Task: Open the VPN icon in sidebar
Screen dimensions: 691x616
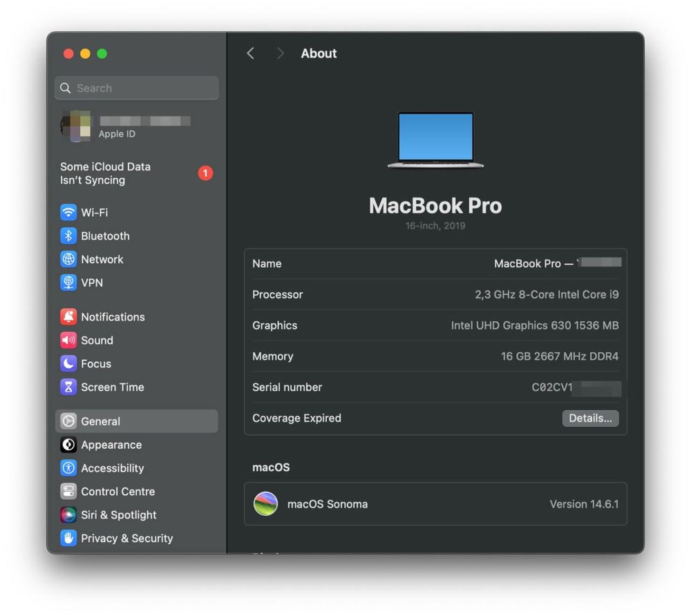Action: click(x=68, y=282)
